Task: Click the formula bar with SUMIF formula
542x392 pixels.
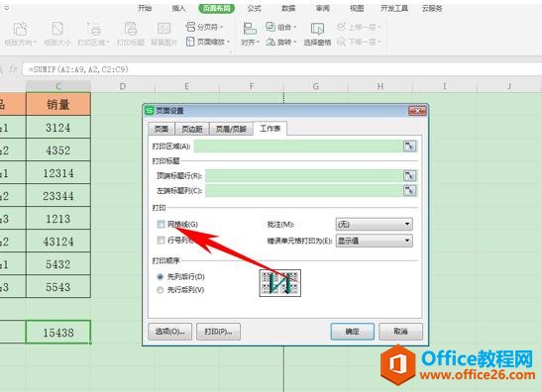Action: [282, 69]
